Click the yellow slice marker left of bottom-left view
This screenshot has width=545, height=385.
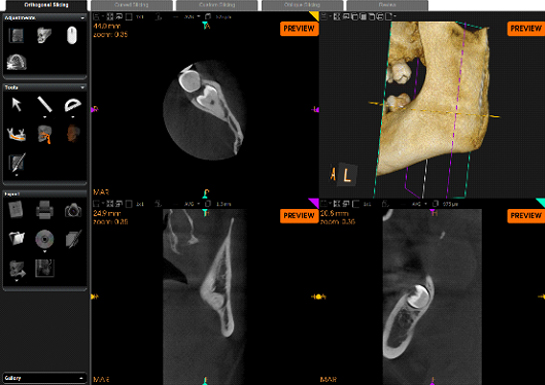[94, 297]
